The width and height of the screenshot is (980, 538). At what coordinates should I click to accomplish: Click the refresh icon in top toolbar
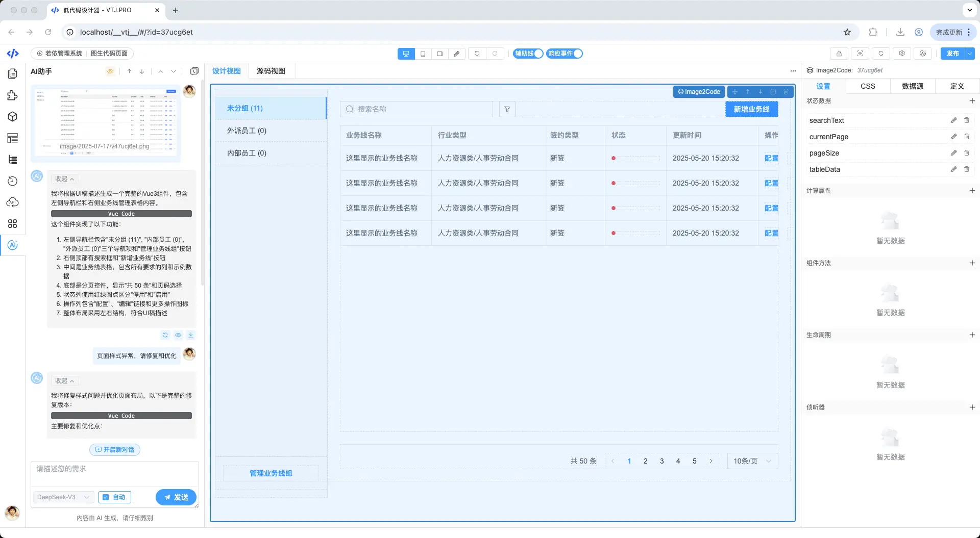[881, 54]
